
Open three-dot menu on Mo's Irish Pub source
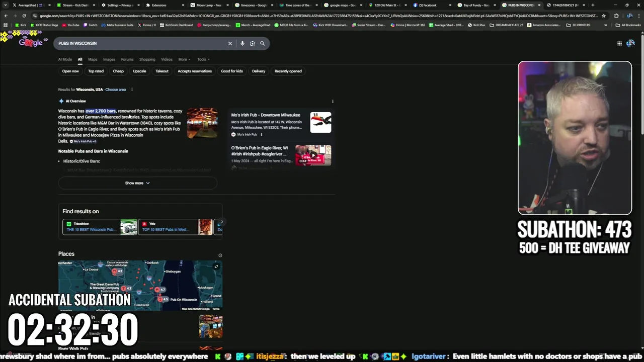click(x=261, y=134)
